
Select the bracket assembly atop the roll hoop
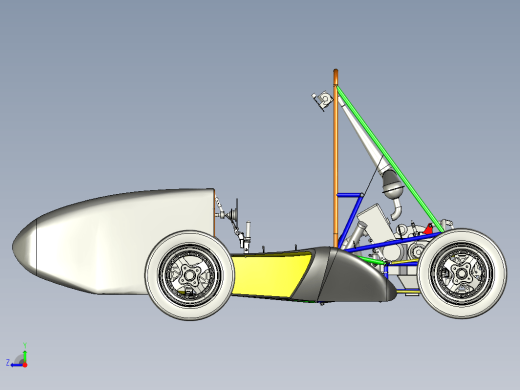pyautogui.click(x=322, y=100)
